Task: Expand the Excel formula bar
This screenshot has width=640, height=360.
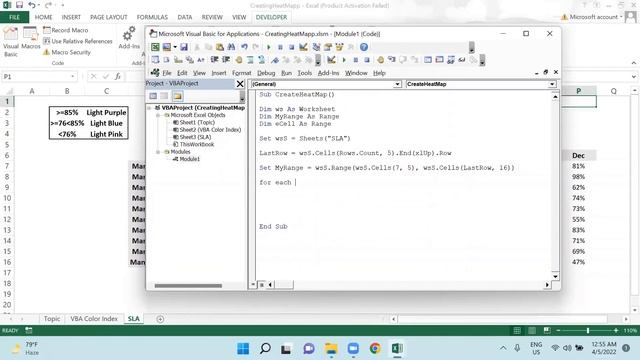Action: (633, 77)
